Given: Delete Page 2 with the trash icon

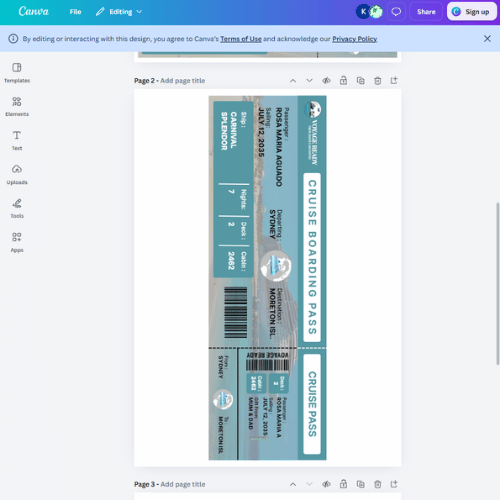Looking at the screenshot, I should pyautogui.click(x=377, y=81).
